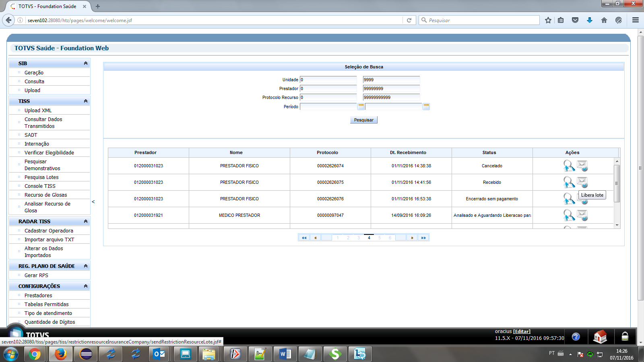The width and height of the screenshot is (644, 362).
Task: Collapse the left sidebar with the arrow handle
Action: [x=93, y=202]
